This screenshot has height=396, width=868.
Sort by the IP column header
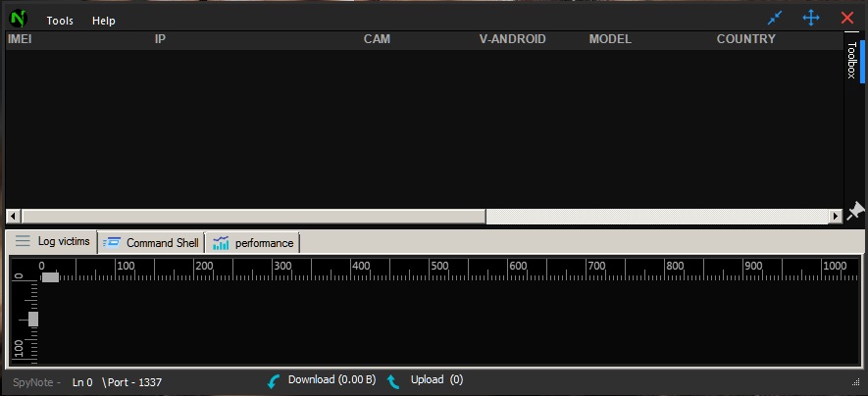tap(160, 39)
